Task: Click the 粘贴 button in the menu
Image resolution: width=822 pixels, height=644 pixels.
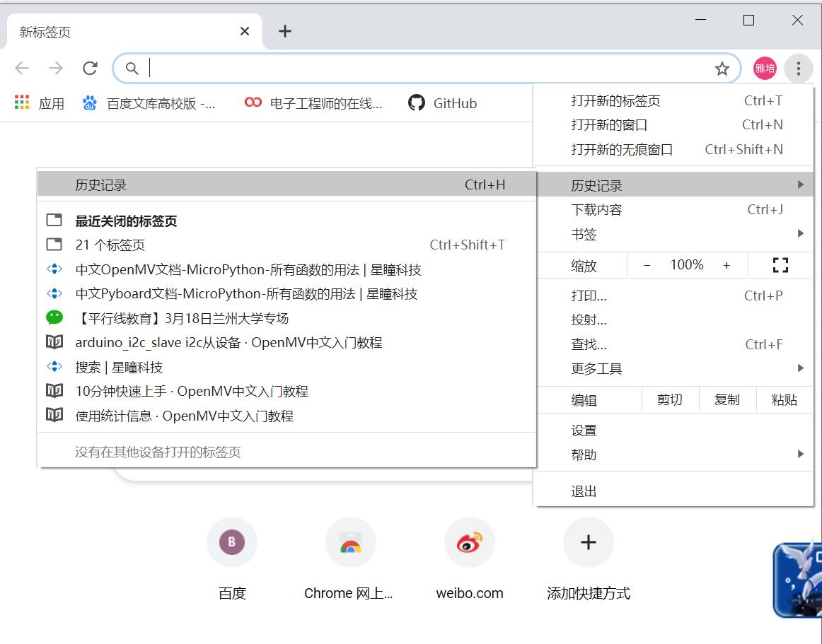Action: pos(784,399)
